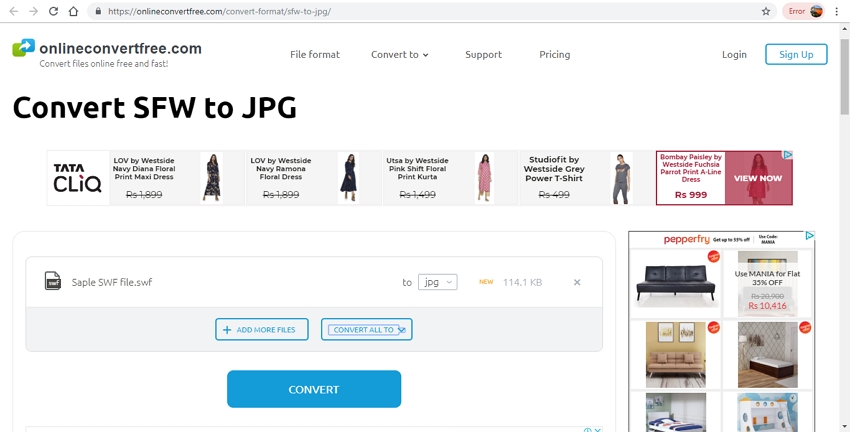Expand the Convert to menu

[399, 54]
